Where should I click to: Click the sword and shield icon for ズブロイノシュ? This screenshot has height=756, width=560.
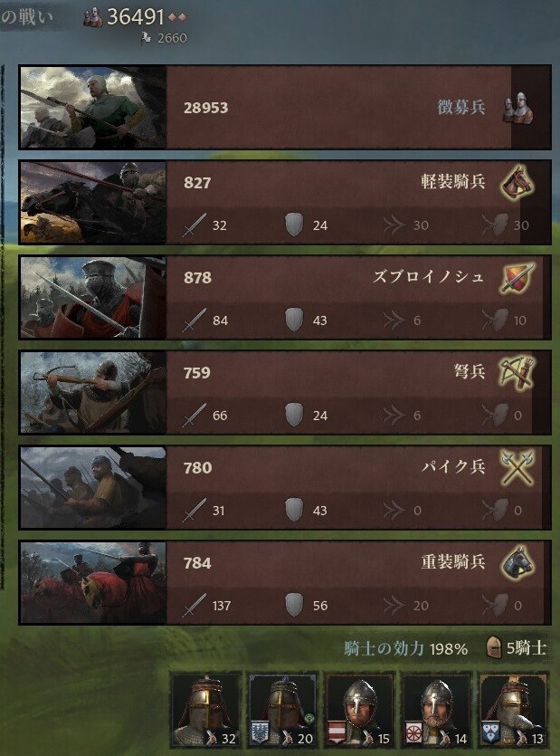pyautogui.click(x=517, y=278)
